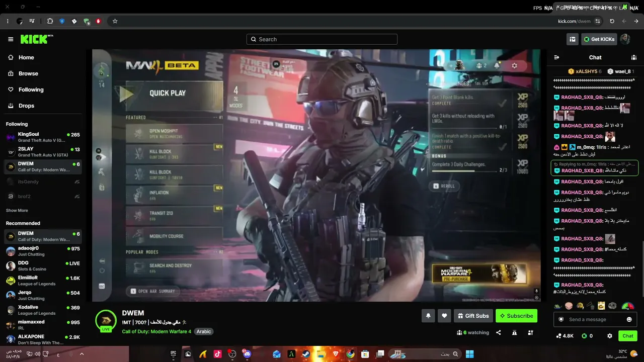Open ElmiilloR's League of Legends stream
This screenshot has width=644, height=362.
43,281
